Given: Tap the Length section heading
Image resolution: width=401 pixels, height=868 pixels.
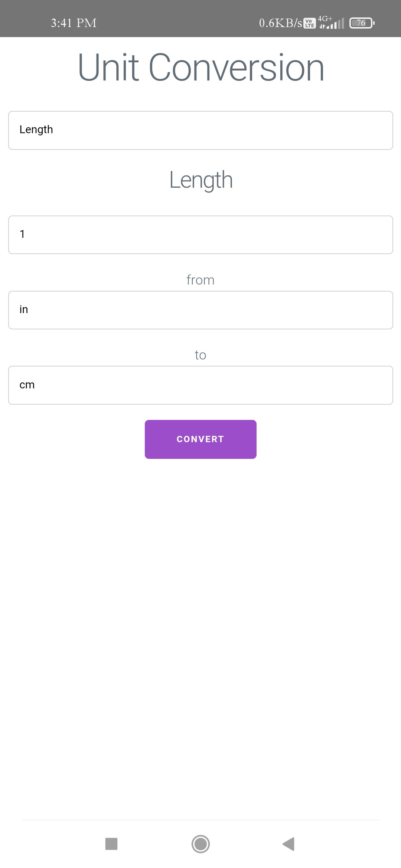Looking at the screenshot, I should 200,180.
